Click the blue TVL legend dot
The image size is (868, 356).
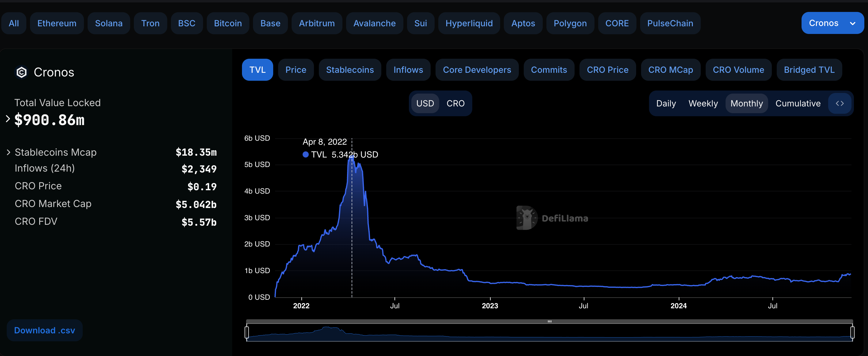point(305,154)
